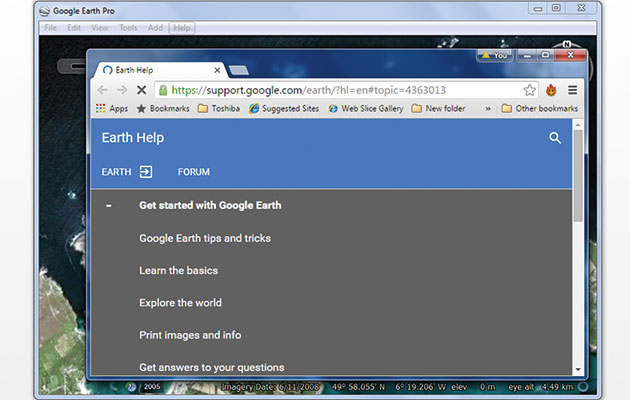The image size is (630, 400).
Task: Open the Toshiba bookmark folder
Action: (219, 108)
